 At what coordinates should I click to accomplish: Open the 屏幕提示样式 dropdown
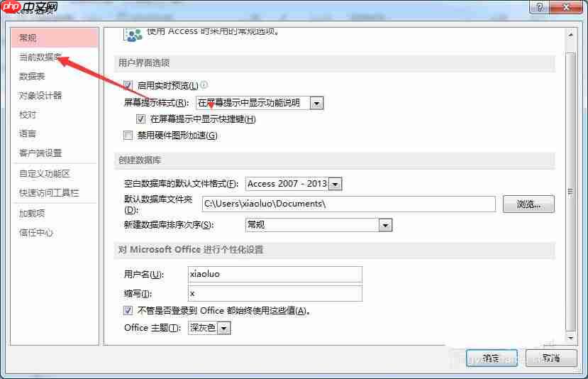(316, 103)
